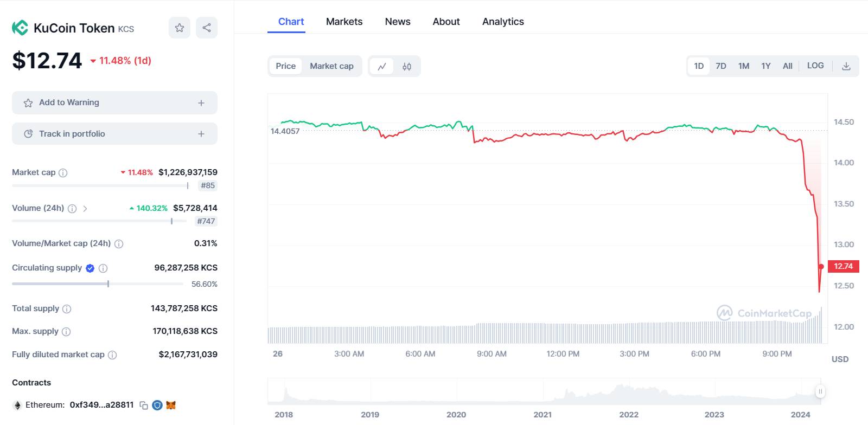Show the Max. supply info icon
868x425 pixels.
tap(66, 332)
